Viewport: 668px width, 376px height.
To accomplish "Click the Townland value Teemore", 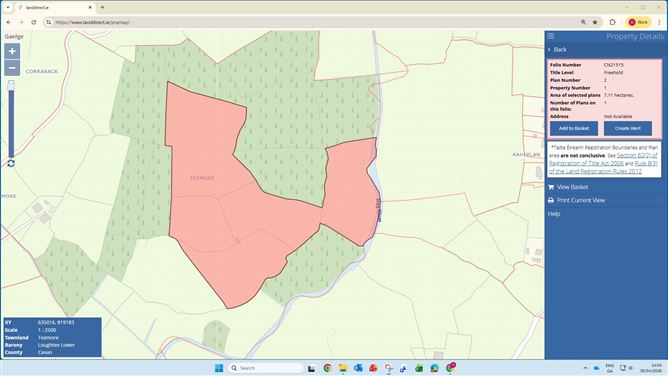I will point(48,338).
